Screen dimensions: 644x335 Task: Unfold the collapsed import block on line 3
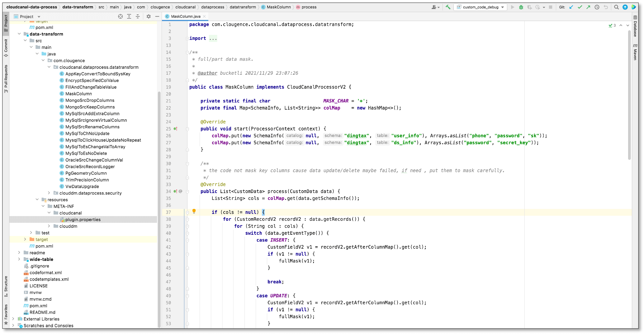(187, 39)
